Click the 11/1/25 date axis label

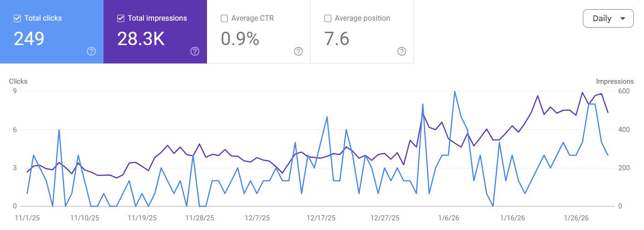pyautogui.click(x=27, y=218)
